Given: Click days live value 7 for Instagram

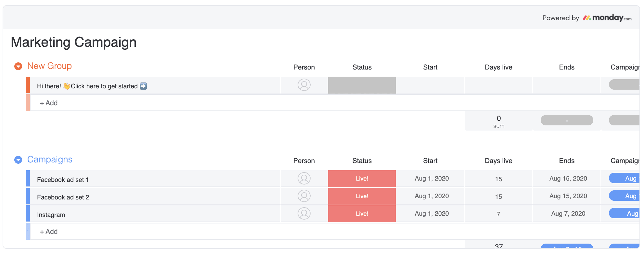Looking at the screenshot, I should point(498,214).
